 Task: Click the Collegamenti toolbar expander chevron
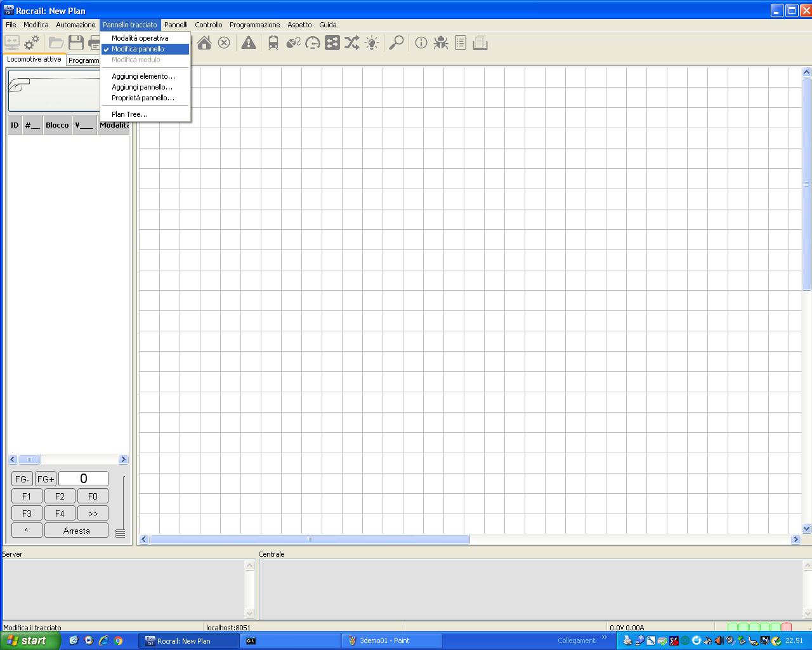pos(604,637)
